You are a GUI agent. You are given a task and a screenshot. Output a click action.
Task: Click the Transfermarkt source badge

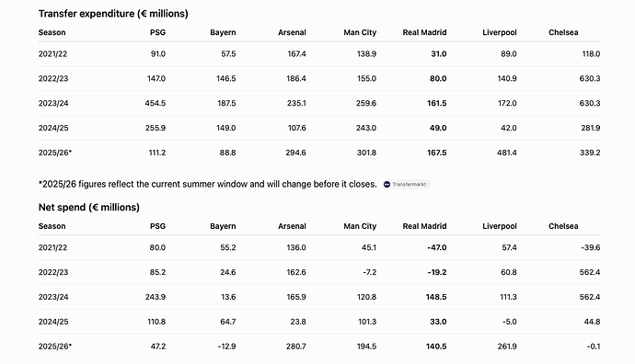point(405,185)
